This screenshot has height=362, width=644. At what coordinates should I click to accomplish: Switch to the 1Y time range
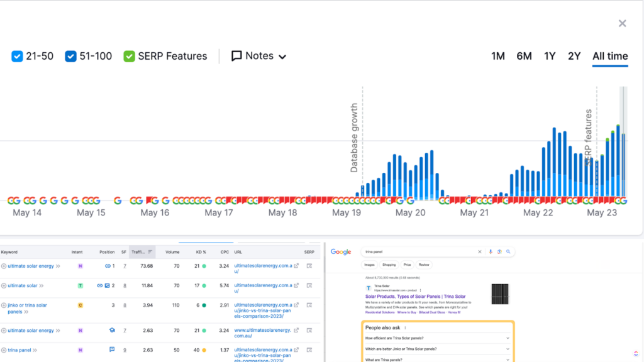tap(550, 56)
